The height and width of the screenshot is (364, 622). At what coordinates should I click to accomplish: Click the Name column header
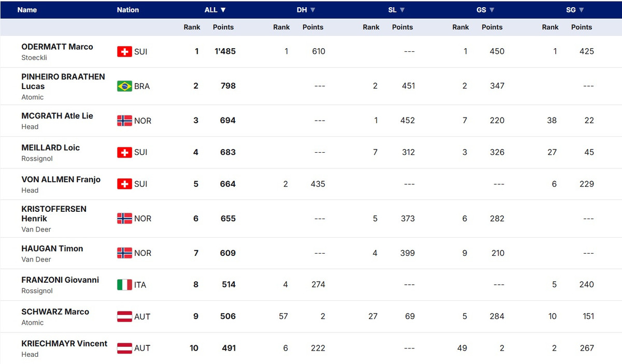(x=27, y=10)
